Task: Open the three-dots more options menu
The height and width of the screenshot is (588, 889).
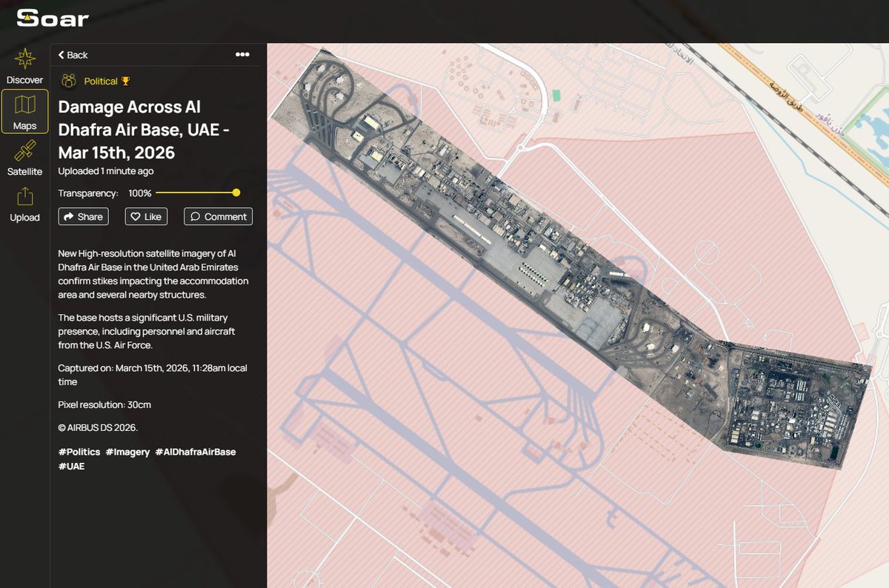Action: coord(242,54)
